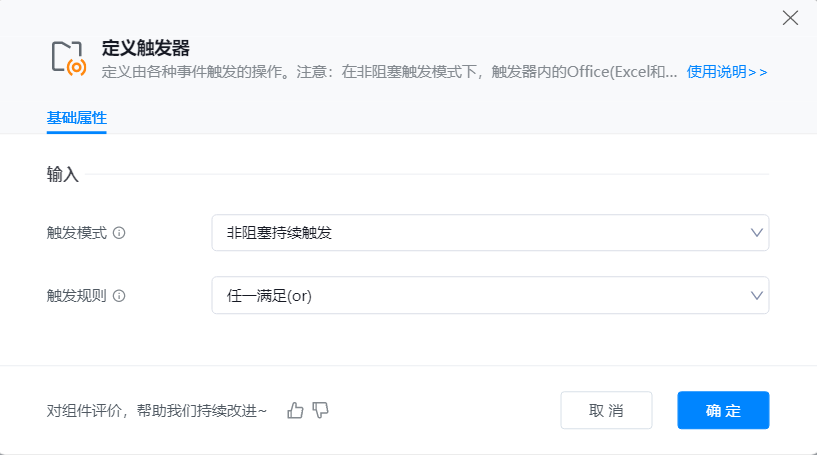Click the 输入 section header
This screenshot has width=817, height=455.
62,174
